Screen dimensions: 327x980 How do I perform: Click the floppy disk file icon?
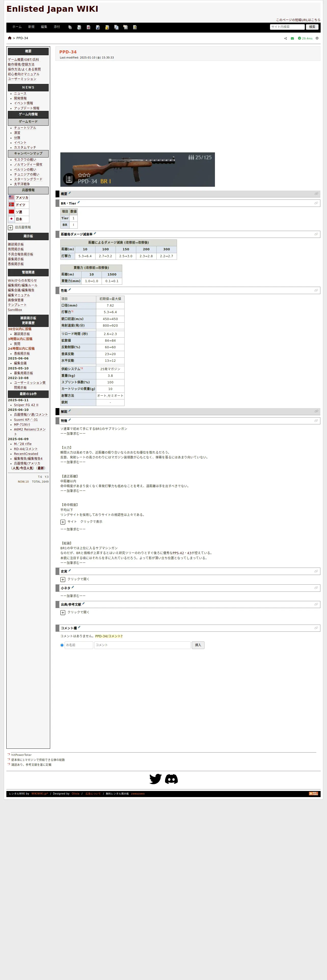click(98, 27)
